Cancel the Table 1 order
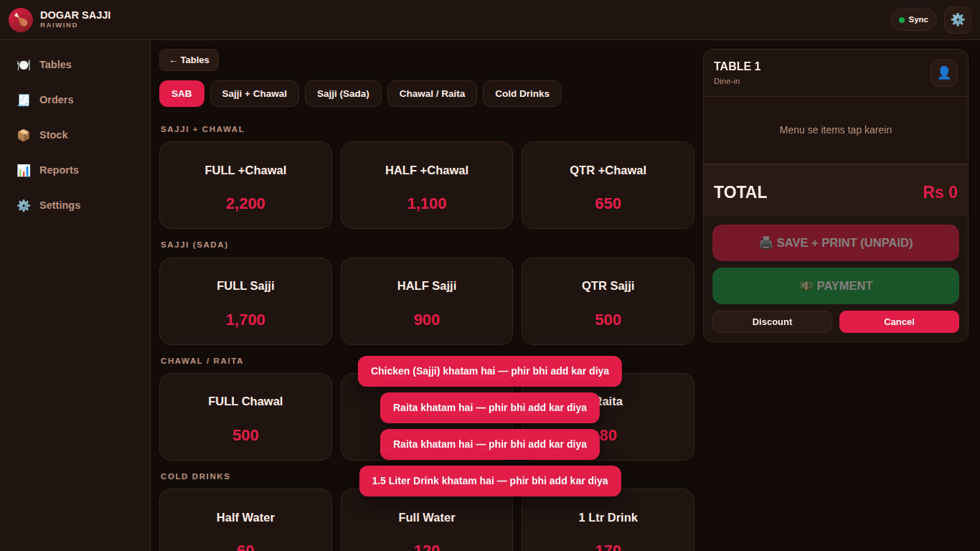Image resolution: width=980 pixels, height=551 pixels. point(899,321)
